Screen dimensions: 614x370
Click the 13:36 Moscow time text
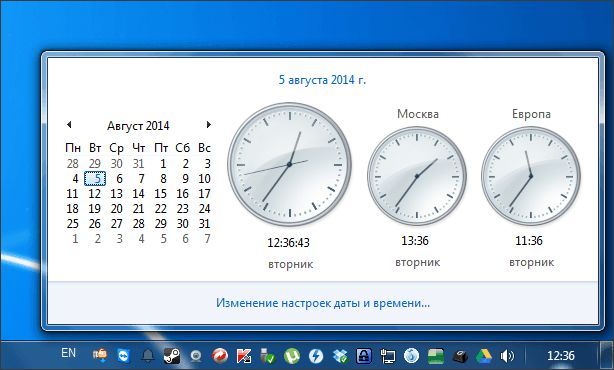click(415, 240)
